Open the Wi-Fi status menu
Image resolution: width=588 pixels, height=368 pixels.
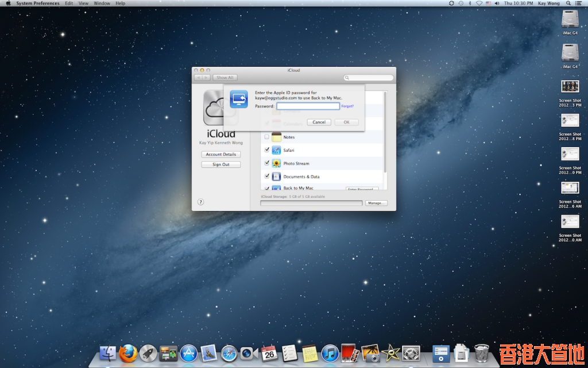479,3
